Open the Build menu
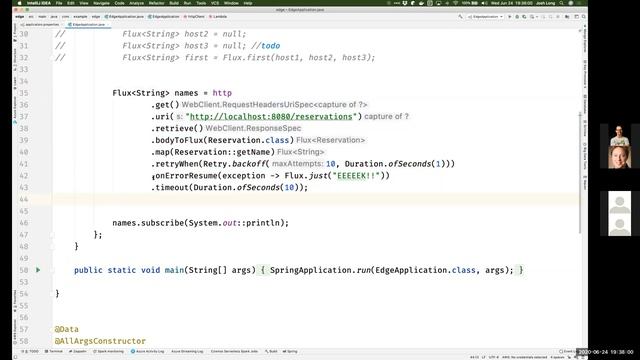The width and height of the screenshot is (640, 360). 174,3
